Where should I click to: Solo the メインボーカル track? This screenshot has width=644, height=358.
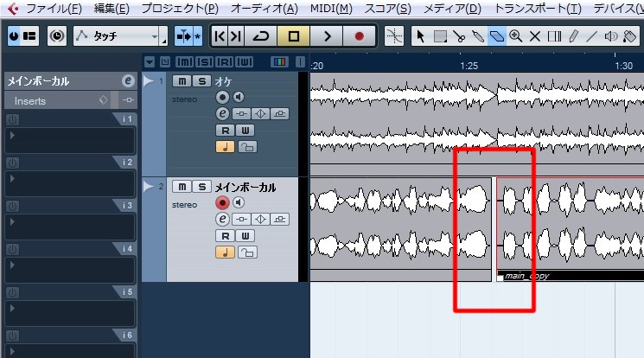tap(201, 187)
